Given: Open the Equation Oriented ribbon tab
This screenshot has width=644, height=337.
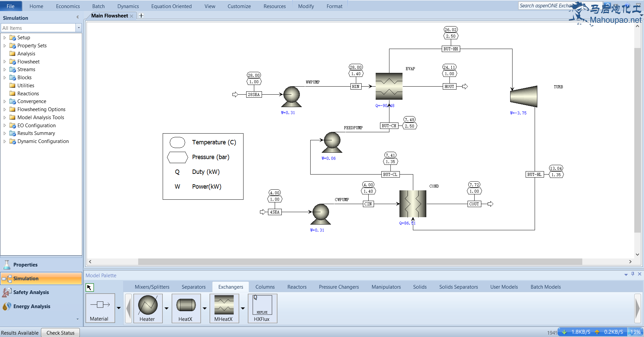Looking at the screenshot, I should [x=171, y=6].
